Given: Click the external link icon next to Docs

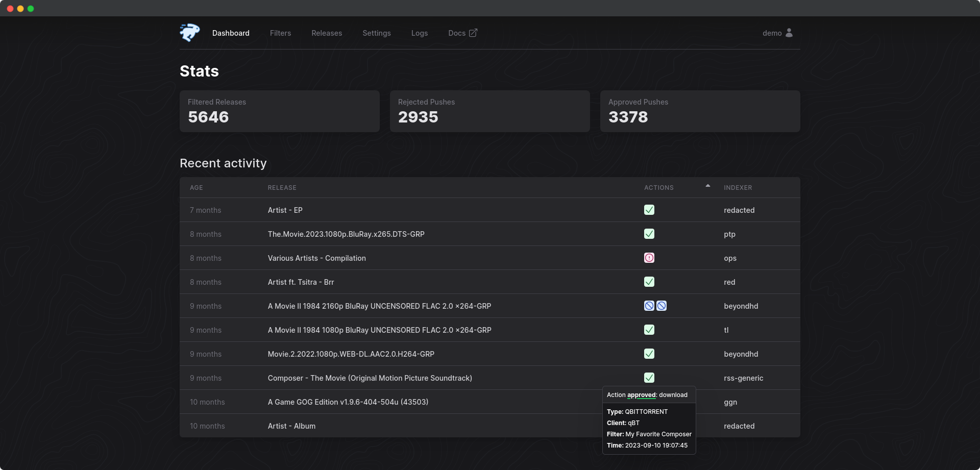Looking at the screenshot, I should (x=472, y=33).
